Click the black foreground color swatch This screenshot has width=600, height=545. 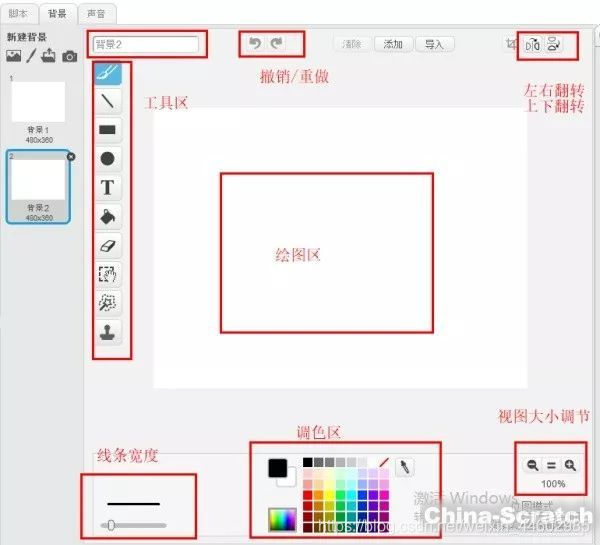pyautogui.click(x=278, y=468)
